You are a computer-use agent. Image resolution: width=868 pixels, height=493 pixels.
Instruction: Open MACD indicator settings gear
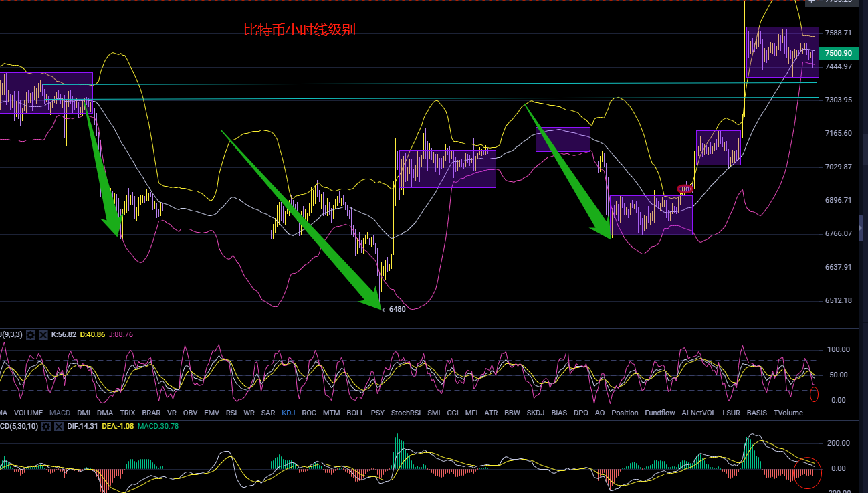46,426
